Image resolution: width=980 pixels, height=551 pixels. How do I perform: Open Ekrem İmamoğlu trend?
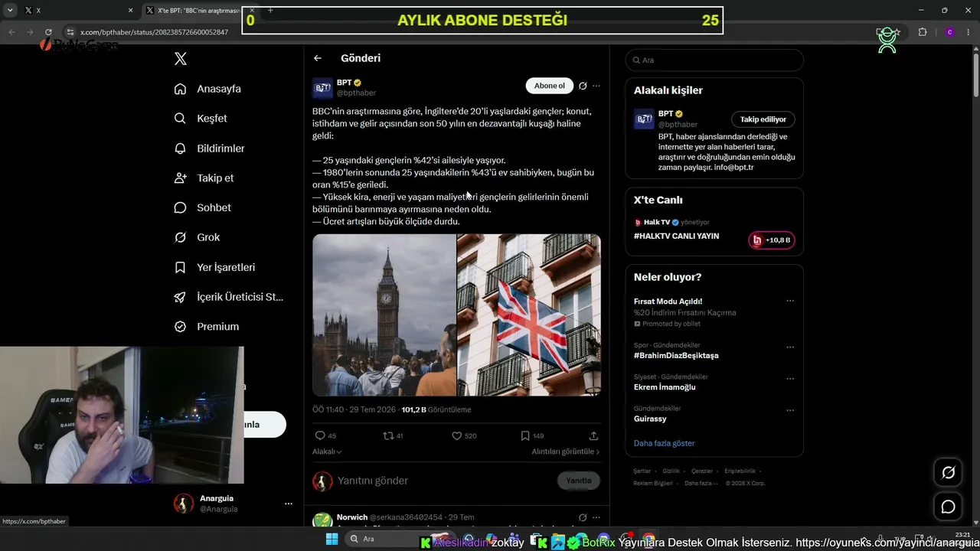point(665,387)
